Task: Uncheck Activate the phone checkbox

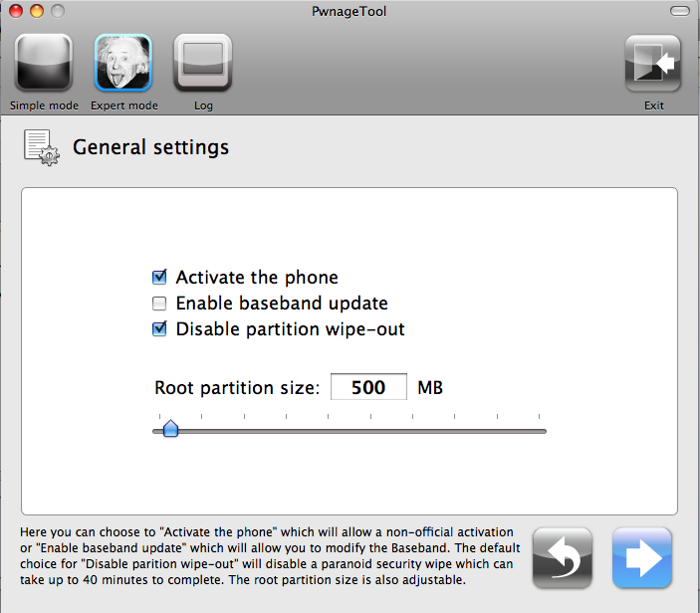Action: pos(159,277)
